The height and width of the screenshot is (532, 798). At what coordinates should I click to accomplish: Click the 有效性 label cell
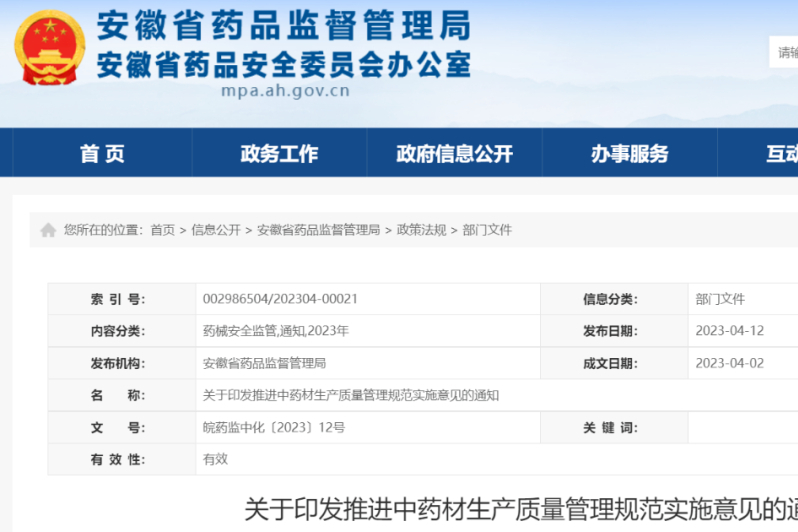coord(122,459)
